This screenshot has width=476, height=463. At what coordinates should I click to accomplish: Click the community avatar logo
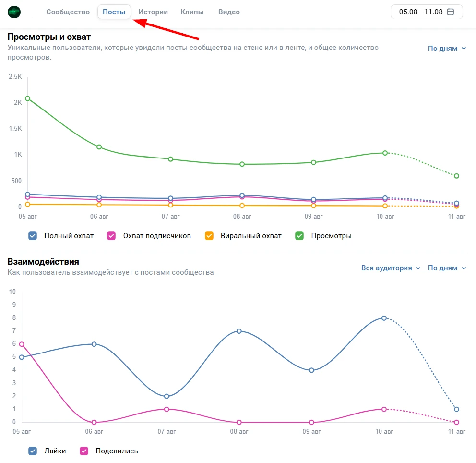(14, 12)
